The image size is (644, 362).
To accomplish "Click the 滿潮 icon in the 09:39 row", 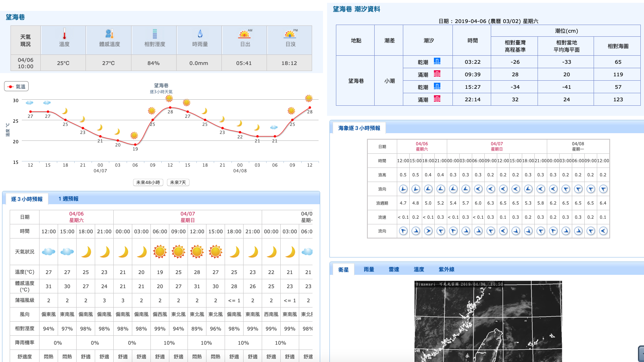I will click(x=437, y=74).
